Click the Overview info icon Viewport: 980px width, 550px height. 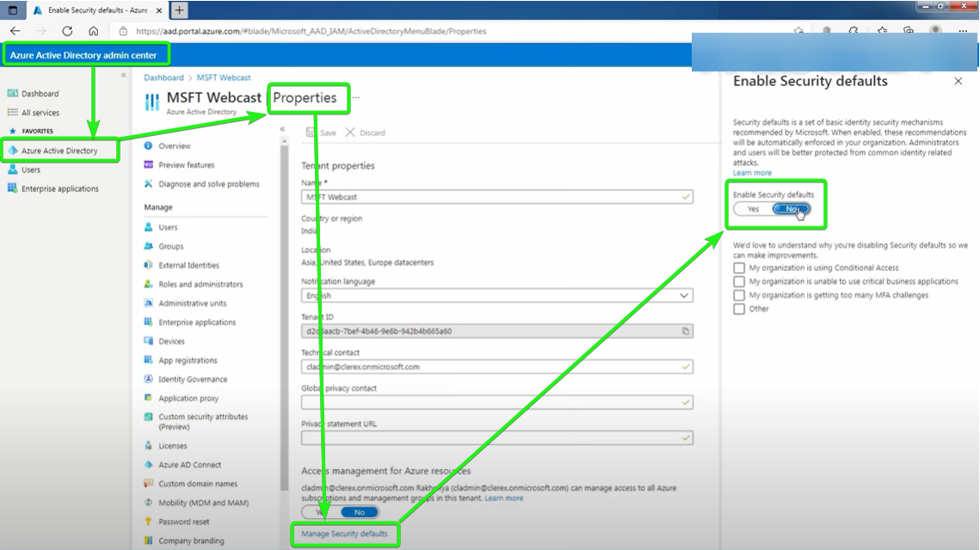[149, 146]
